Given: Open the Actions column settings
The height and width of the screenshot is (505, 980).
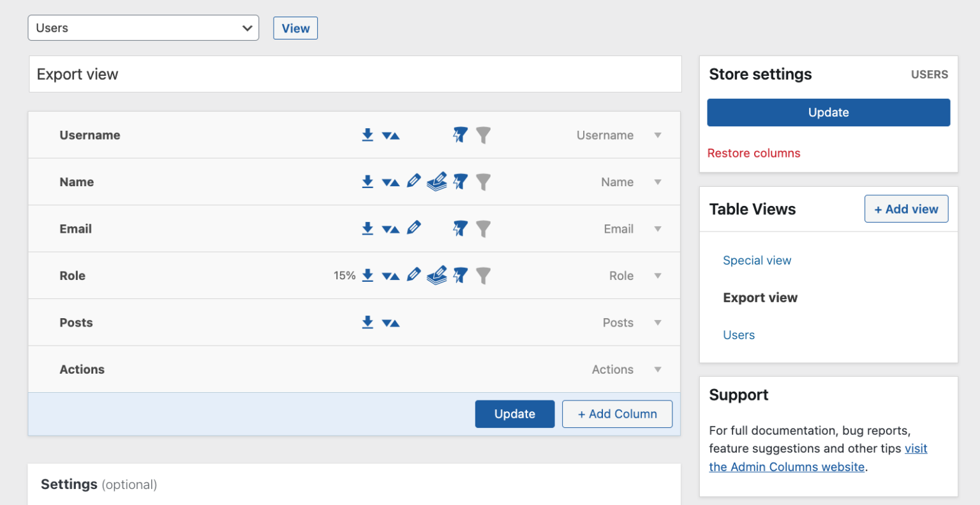Looking at the screenshot, I should click(658, 369).
